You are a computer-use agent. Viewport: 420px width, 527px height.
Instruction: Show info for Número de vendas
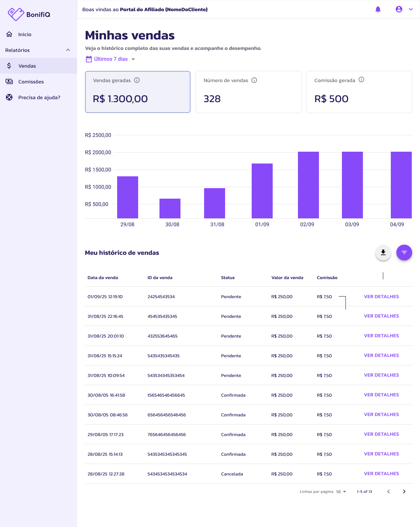coord(254,80)
